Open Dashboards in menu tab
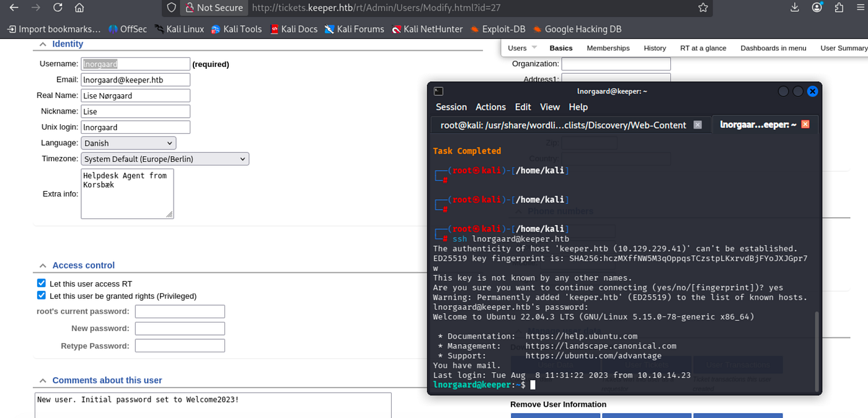The image size is (868, 418). 773,48
